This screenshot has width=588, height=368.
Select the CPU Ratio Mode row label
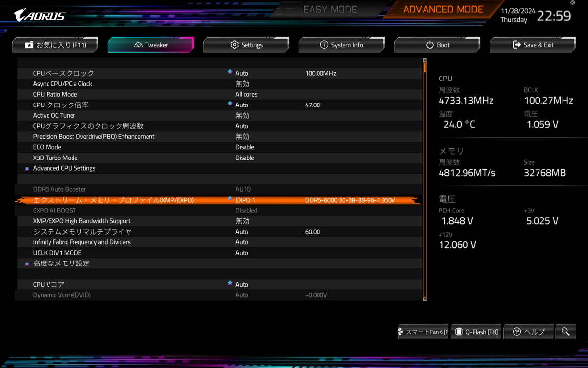tap(55, 94)
